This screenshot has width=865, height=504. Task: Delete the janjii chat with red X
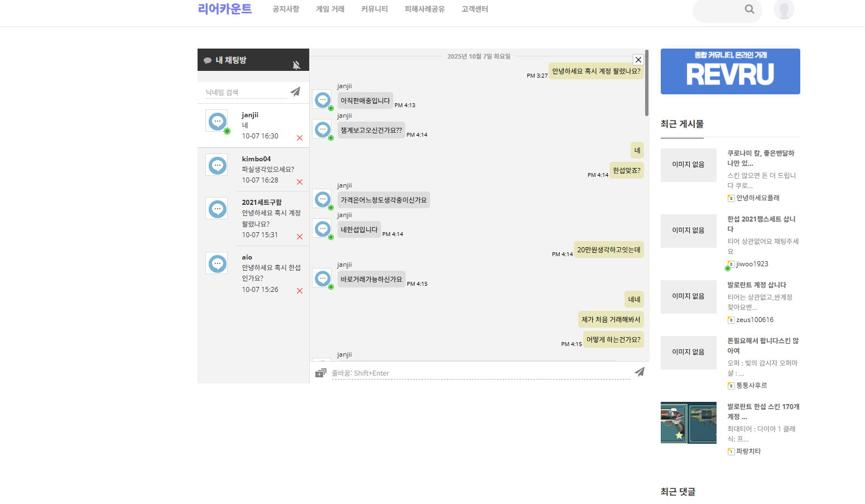(x=300, y=138)
